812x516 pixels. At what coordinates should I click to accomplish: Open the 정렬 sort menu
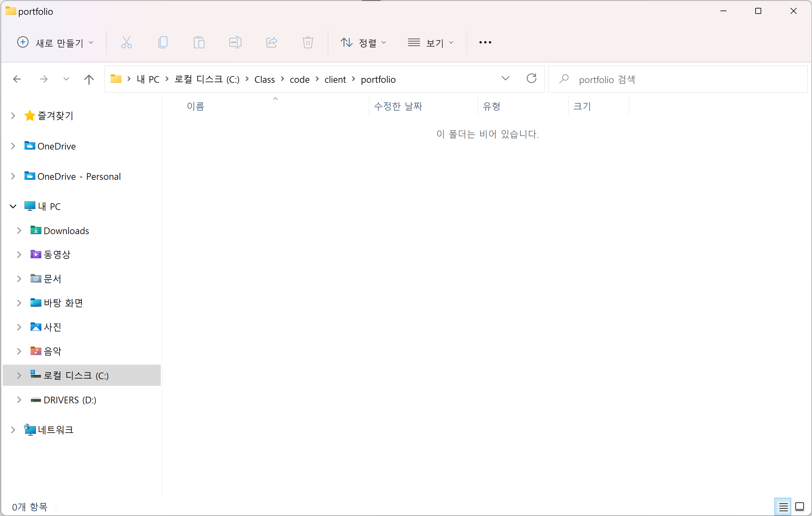(363, 43)
